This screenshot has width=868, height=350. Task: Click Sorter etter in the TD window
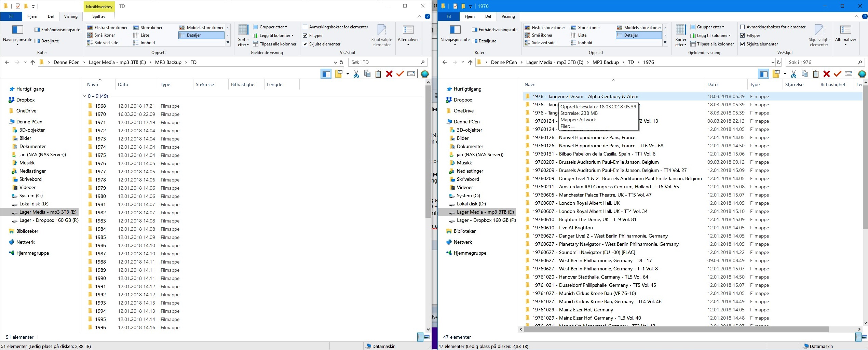click(243, 35)
